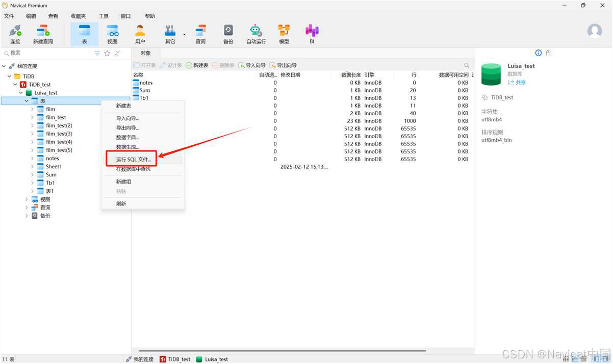Open the 文件 (File) menu
Viewport: 613px width, 364px height.
coord(9,16)
